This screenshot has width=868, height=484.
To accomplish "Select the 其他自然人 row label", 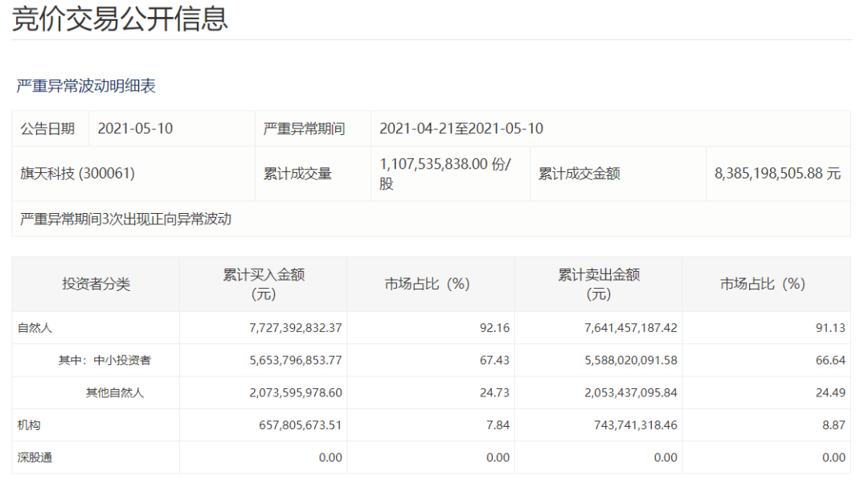I will pyautogui.click(x=115, y=393).
